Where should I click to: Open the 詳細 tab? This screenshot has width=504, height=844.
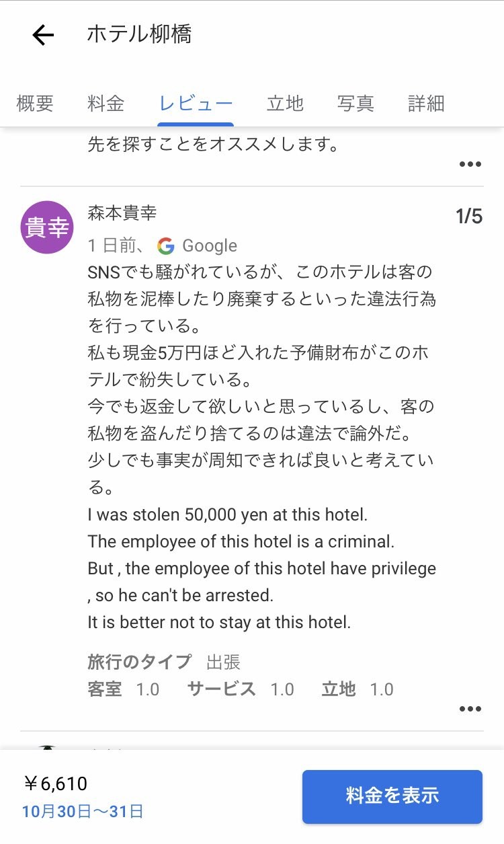coord(426,104)
